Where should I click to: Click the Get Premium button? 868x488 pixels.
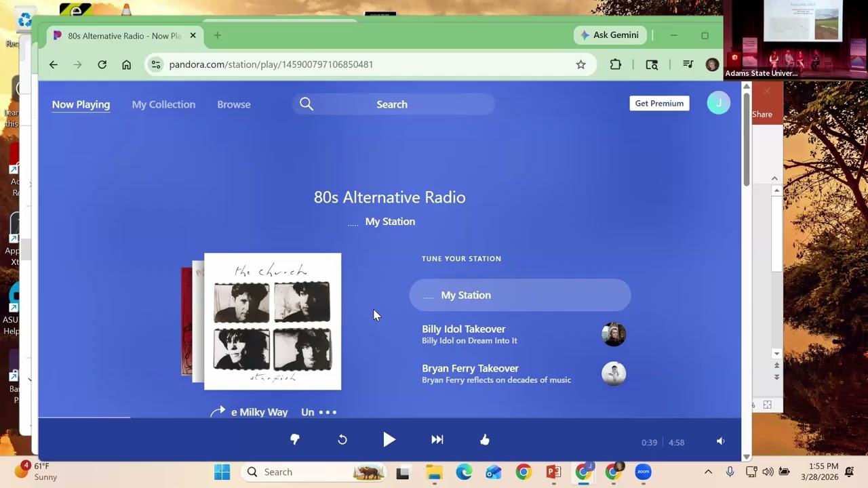659,103
